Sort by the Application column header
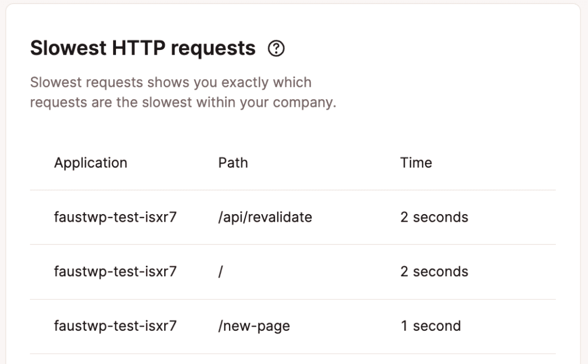 pyautogui.click(x=90, y=162)
